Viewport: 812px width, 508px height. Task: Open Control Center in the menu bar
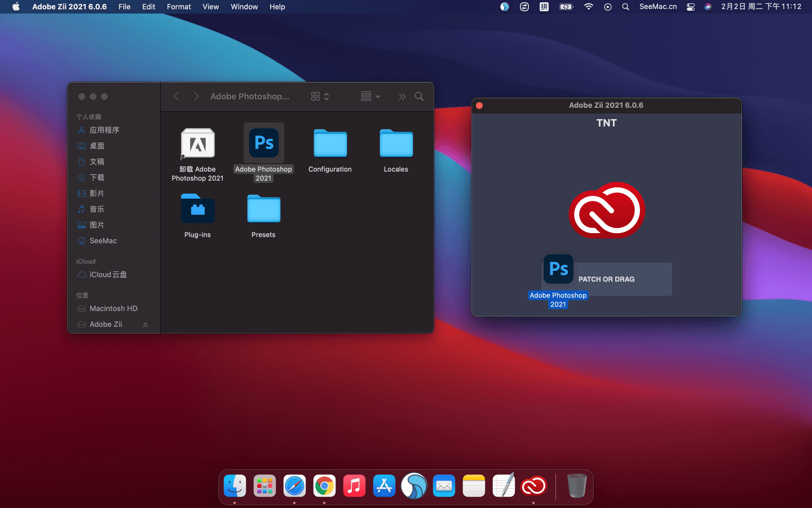691,7
